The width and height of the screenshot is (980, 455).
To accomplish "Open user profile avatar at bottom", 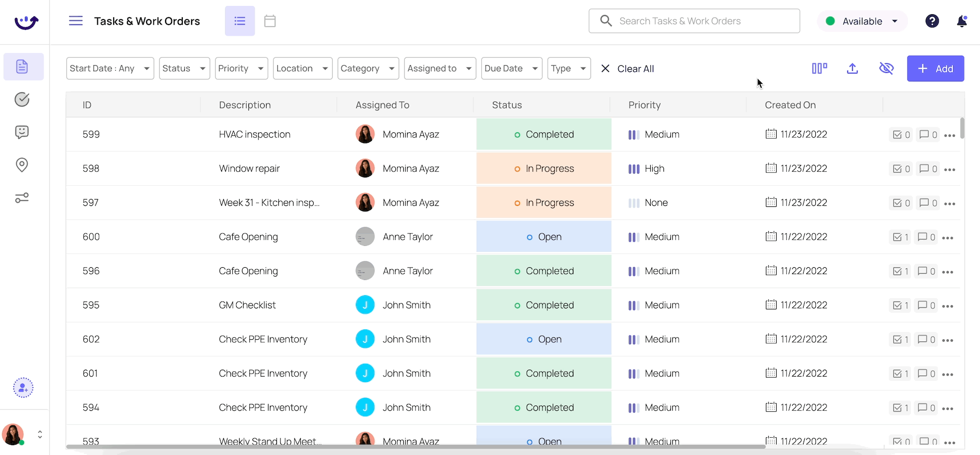I will click(x=13, y=434).
